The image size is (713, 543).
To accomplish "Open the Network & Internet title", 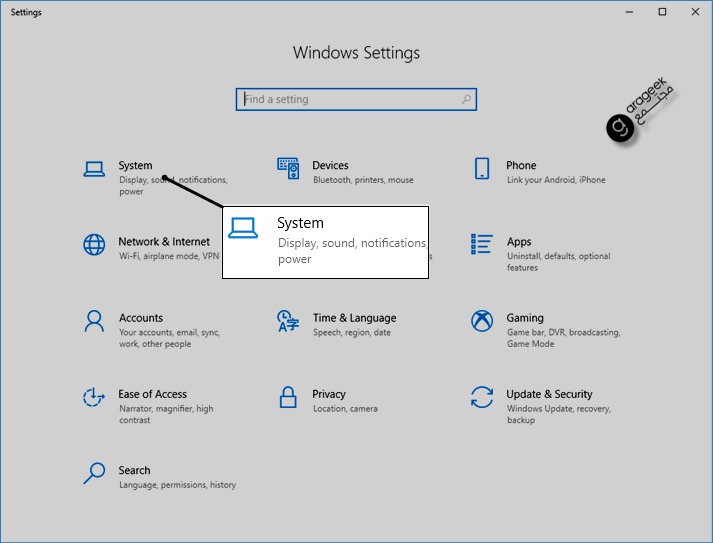I will pyautogui.click(x=164, y=241).
